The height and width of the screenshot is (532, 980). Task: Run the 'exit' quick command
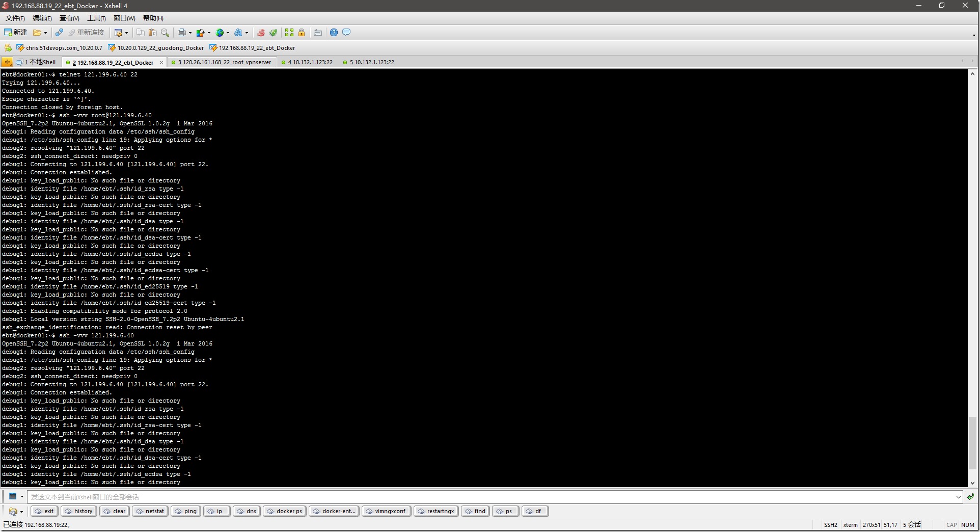[x=44, y=511]
